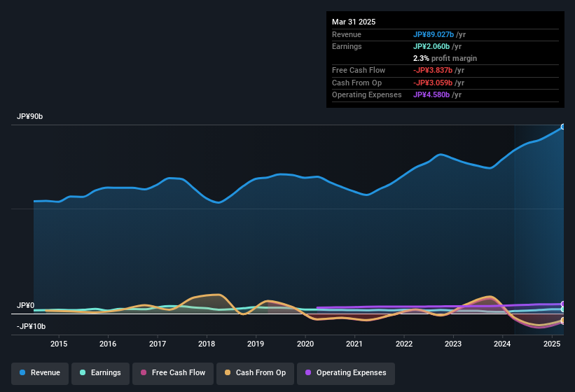Click the -JP¥10b y-axis label
This screenshot has height=392, width=575.
click(x=32, y=326)
